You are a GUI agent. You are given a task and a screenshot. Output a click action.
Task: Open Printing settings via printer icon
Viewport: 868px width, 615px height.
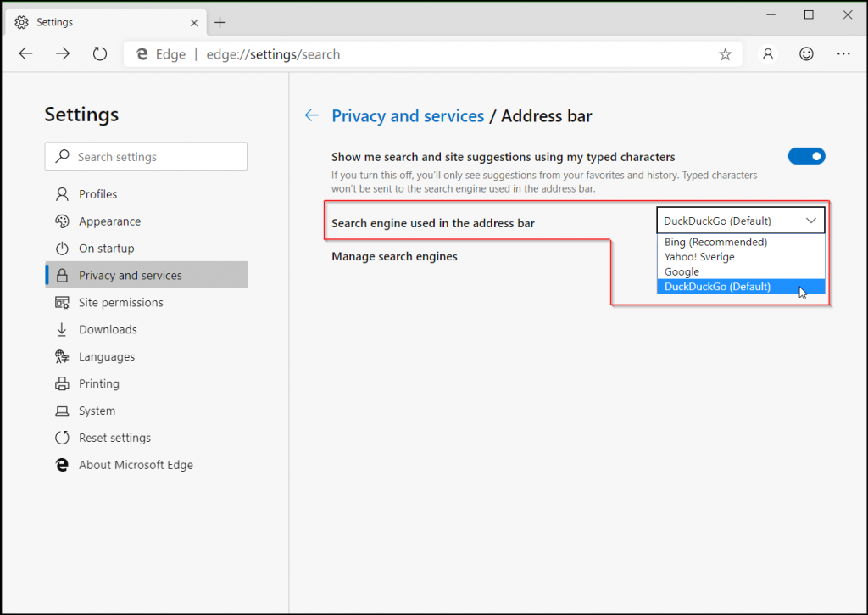(61, 383)
